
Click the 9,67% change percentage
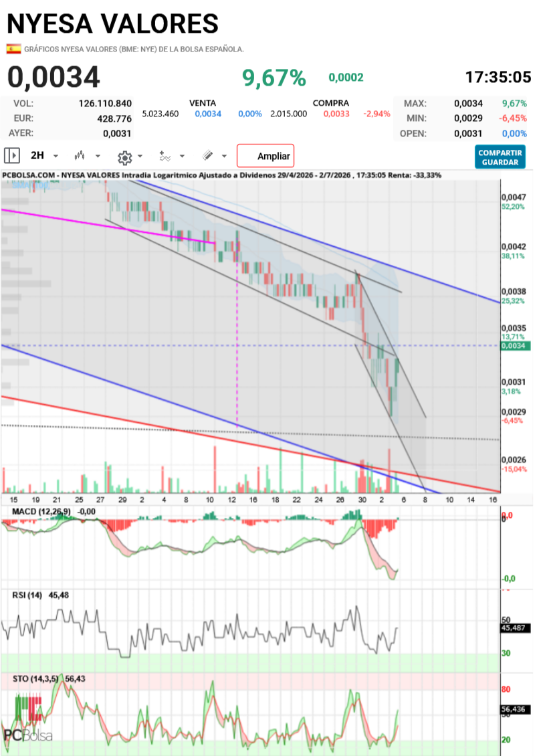coord(274,78)
